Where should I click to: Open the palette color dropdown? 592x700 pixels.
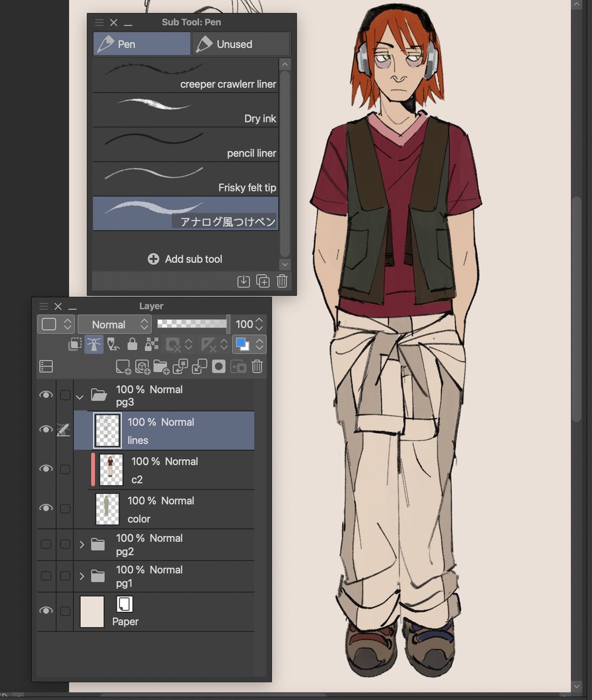[56, 324]
